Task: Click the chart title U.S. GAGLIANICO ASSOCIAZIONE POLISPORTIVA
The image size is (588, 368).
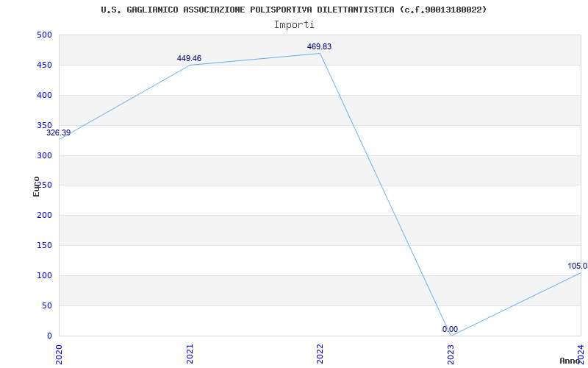Action: pyautogui.click(x=293, y=10)
